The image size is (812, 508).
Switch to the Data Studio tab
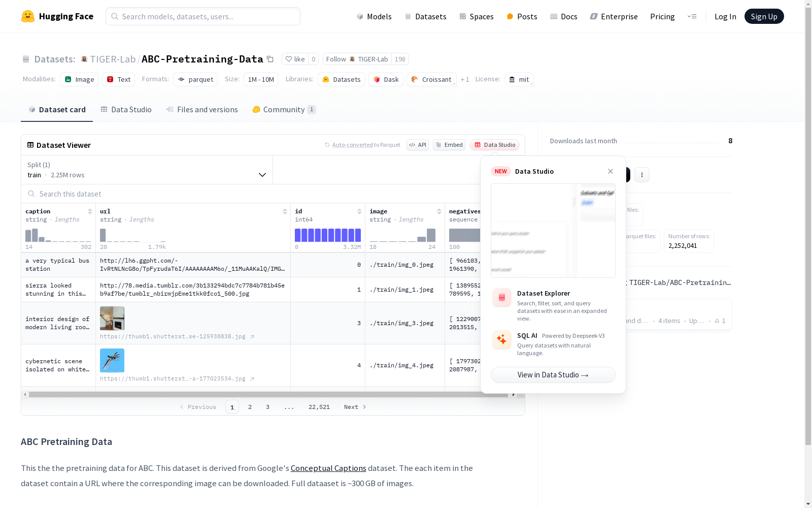[126, 109]
